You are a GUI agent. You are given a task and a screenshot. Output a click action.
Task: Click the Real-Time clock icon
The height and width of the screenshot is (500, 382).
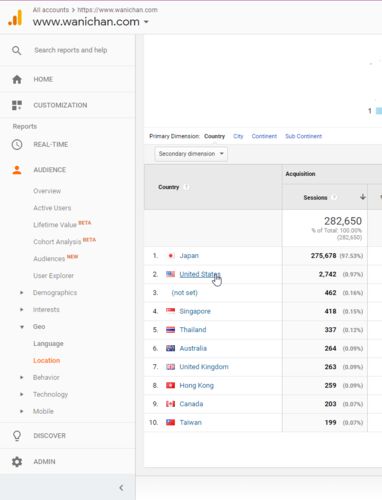click(17, 144)
